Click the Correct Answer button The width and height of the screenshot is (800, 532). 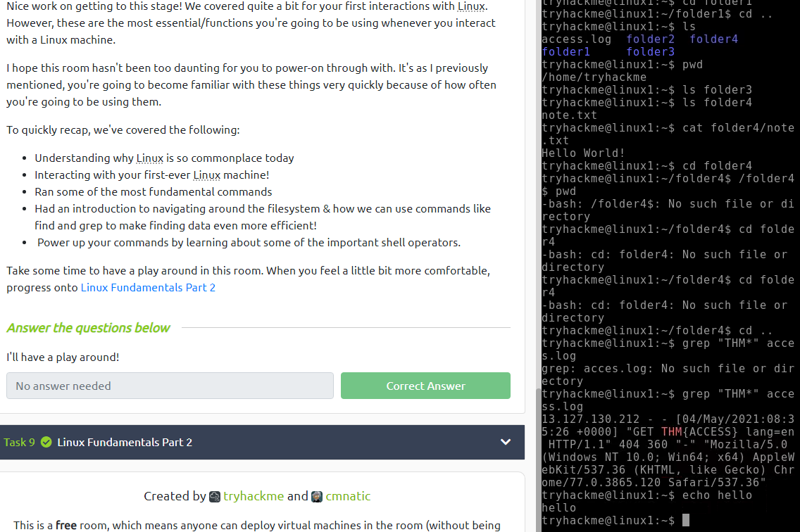coord(425,386)
